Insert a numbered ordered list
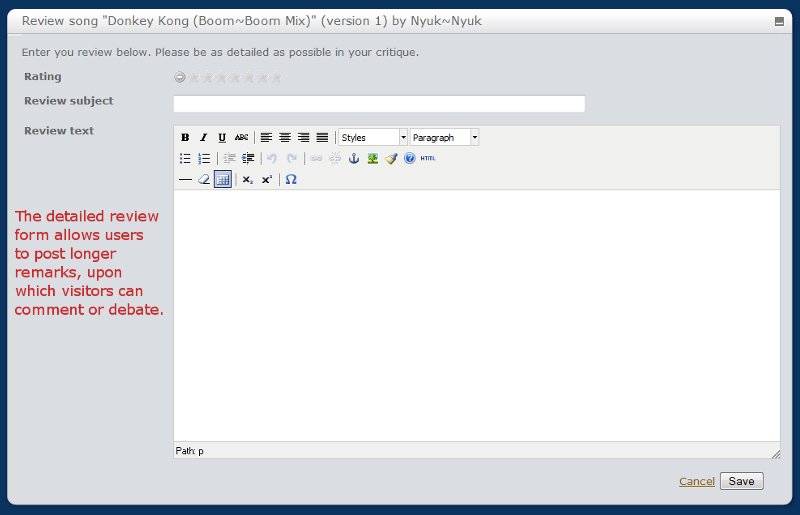The height and width of the screenshot is (515, 800). point(204,158)
